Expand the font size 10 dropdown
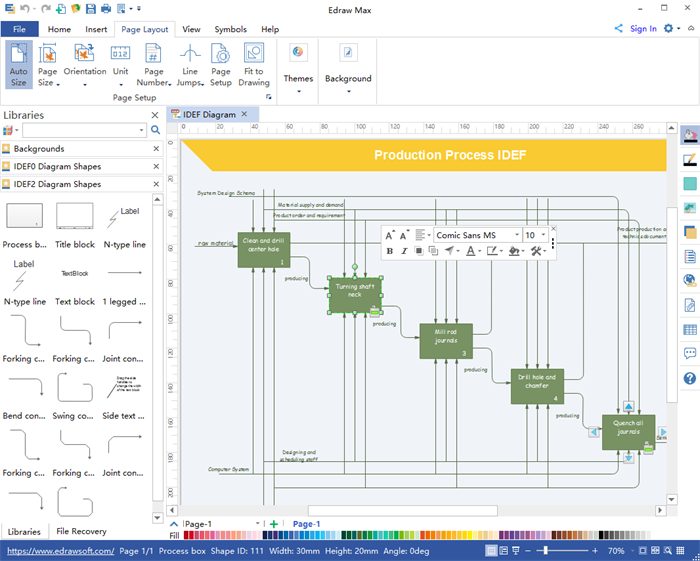This screenshot has height=561, width=700. coord(543,235)
